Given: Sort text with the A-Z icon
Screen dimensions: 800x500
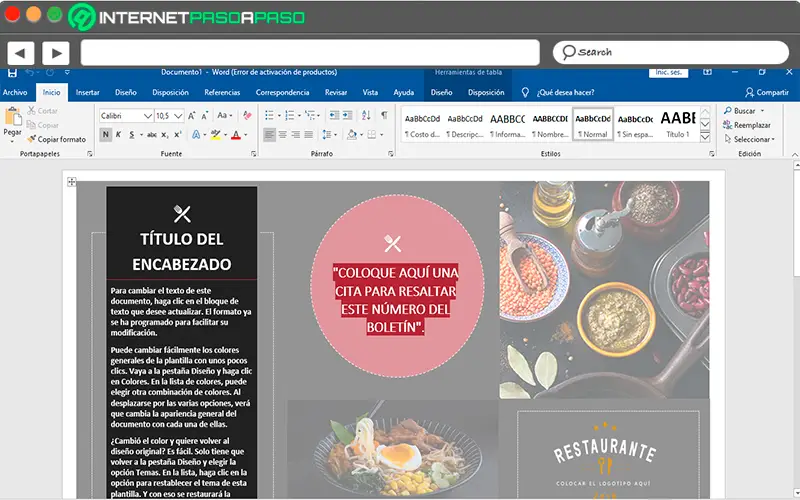Looking at the screenshot, I should point(366,116).
